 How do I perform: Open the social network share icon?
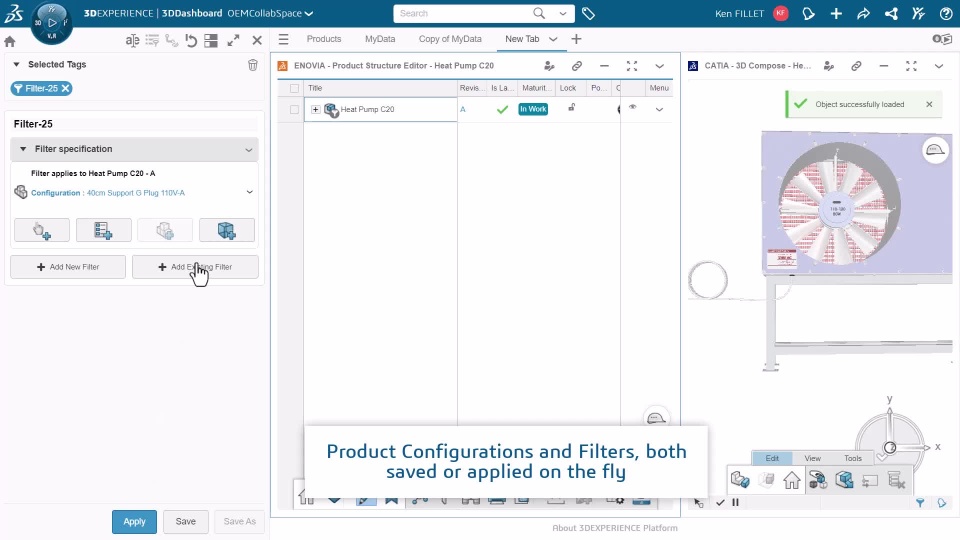[x=891, y=13]
